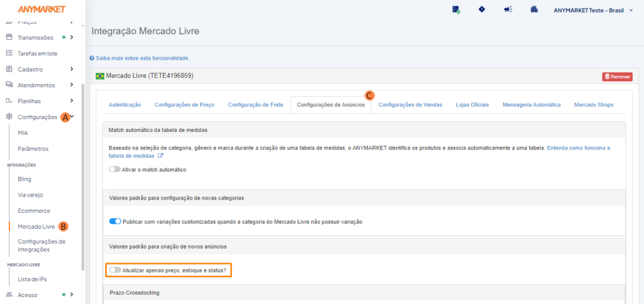The image size is (644, 304).
Task: Enable Ativar o match automático toggle
Action: 115,170
